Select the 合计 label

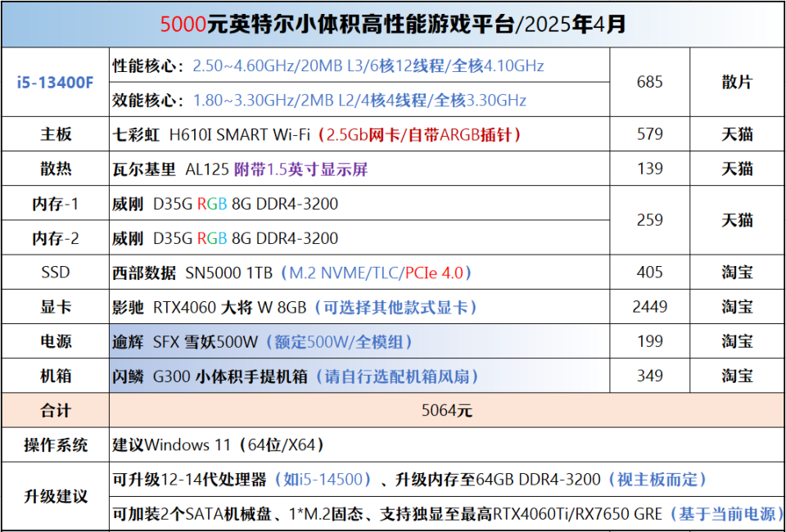[x=55, y=410]
